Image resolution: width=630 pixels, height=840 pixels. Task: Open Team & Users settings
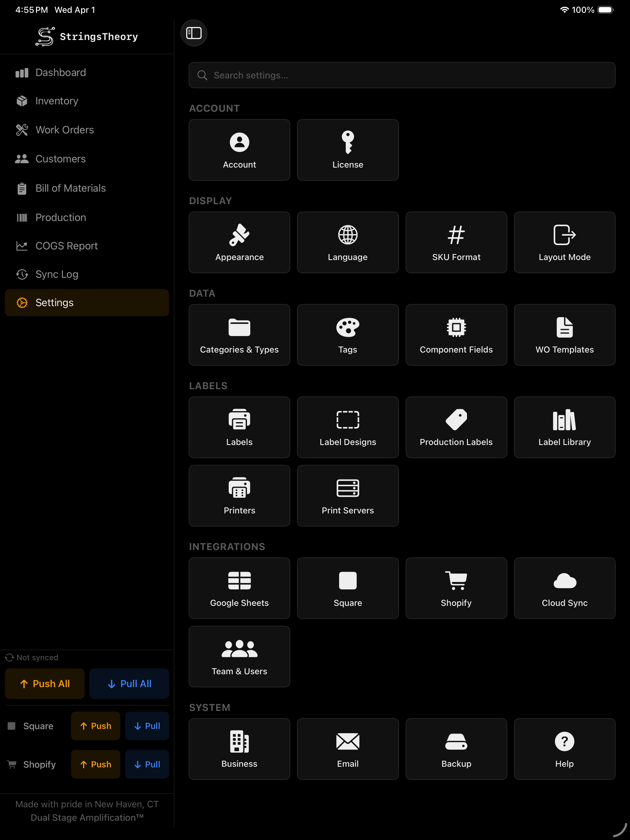pyautogui.click(x=239, y=657)
